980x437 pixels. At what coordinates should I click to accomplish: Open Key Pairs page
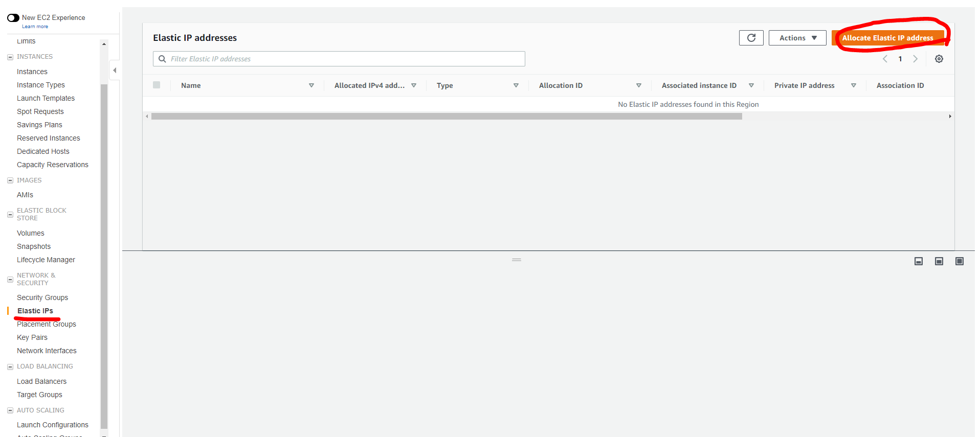32,337
